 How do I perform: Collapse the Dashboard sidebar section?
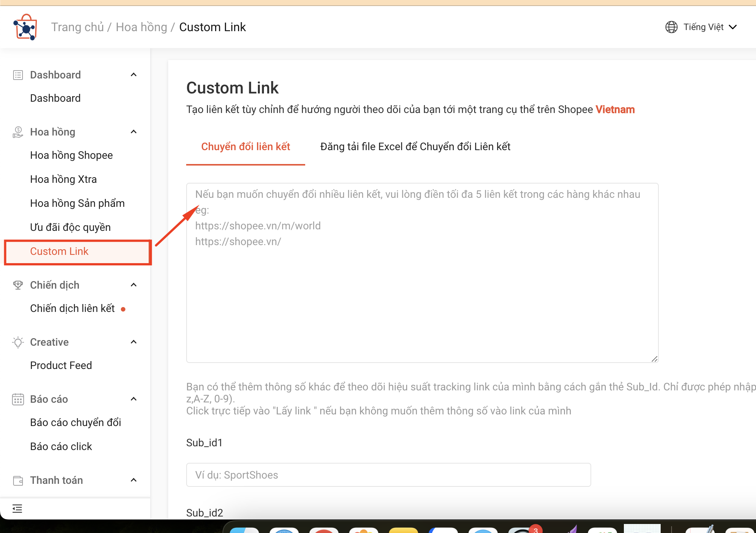pyautogui.click(x=133, y=75)
